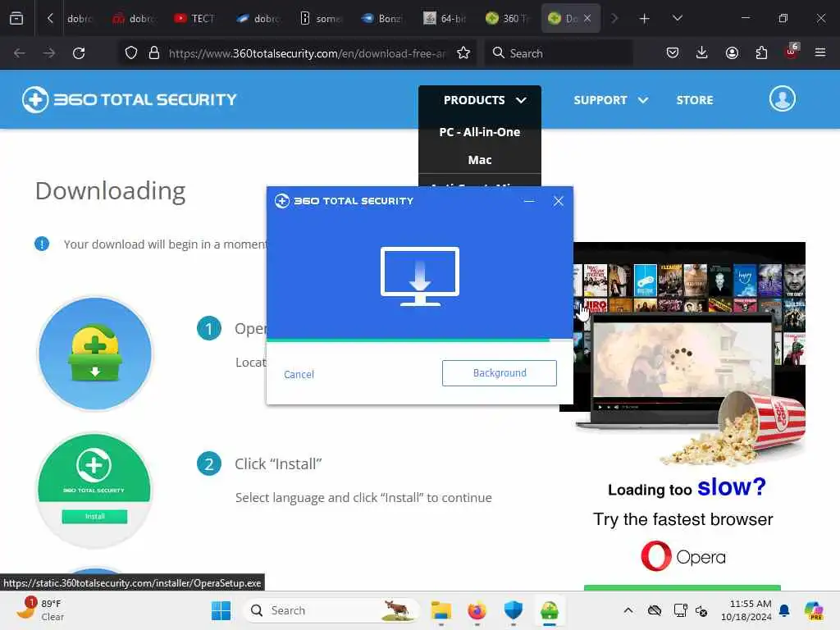Expand the PRODUCTS dropdown menu
The height and width of the screenshot is (630, 840).
[484, 100]
